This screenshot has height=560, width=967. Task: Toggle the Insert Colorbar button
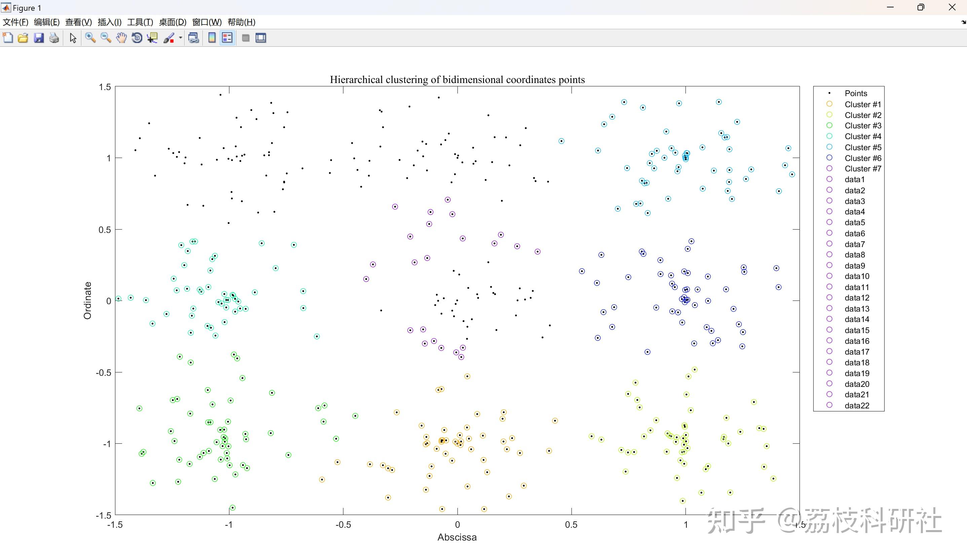point(212,38)
